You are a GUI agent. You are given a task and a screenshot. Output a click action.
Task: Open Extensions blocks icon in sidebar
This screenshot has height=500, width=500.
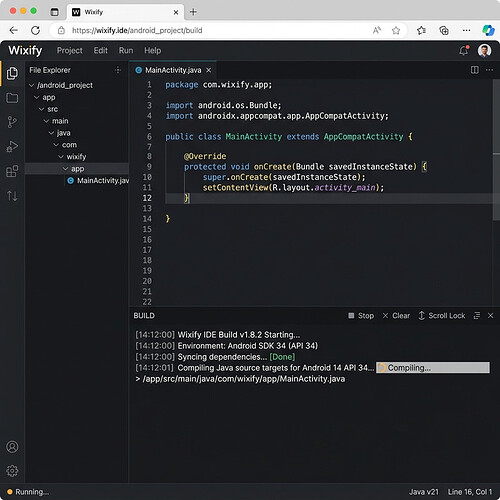[12, 171]
